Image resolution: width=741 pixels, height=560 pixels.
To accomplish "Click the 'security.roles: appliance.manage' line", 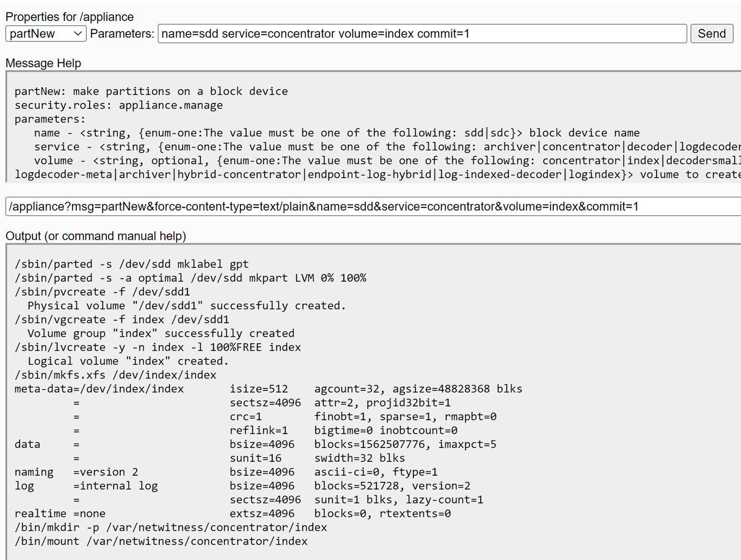I will (119, 105).
